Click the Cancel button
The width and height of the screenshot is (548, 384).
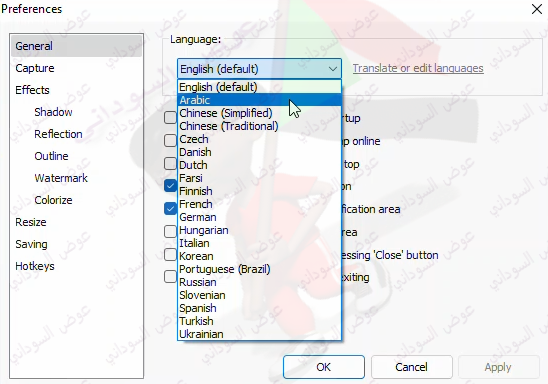(411, 367)
